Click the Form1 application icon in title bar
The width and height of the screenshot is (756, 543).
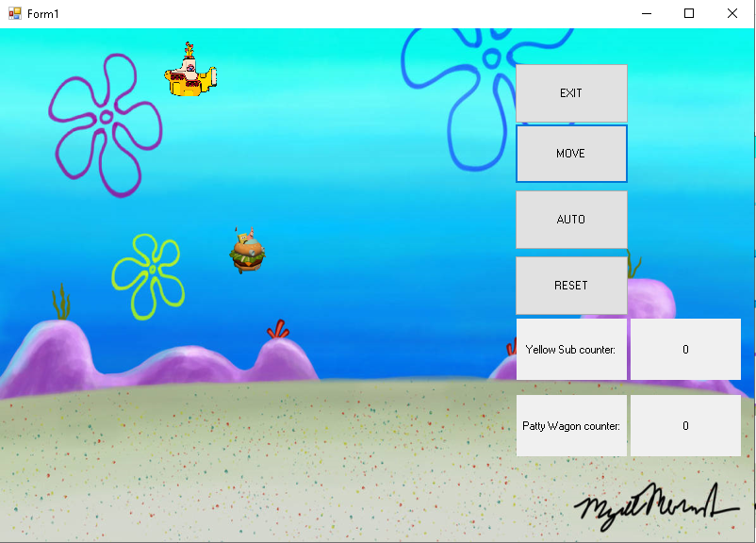tap(14, 13)
